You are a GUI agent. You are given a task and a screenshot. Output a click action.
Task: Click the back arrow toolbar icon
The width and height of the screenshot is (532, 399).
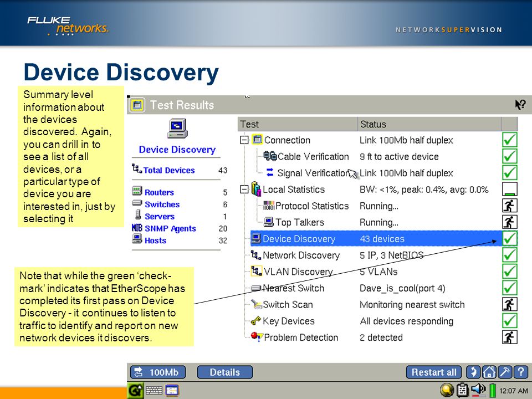click(x=473, y=372)
